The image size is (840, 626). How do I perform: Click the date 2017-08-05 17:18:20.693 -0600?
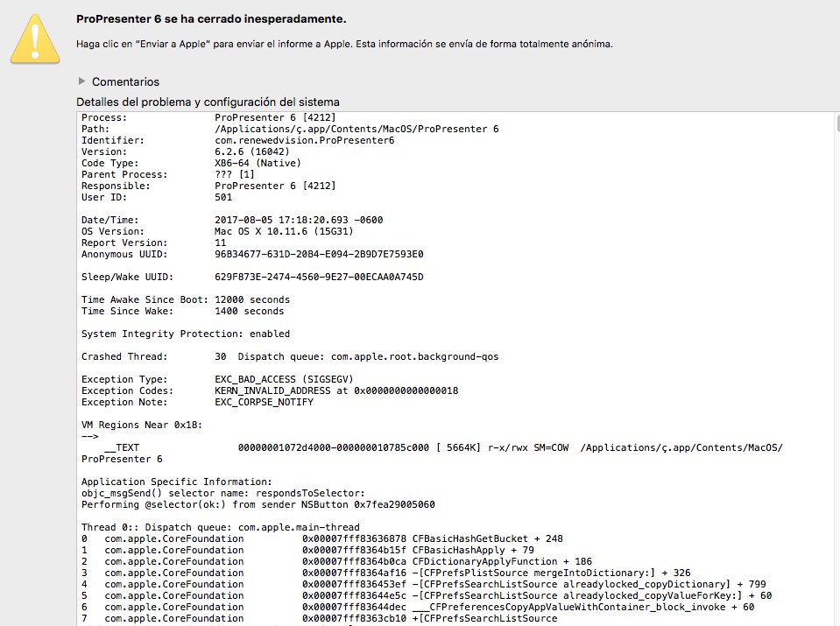(299, 220)
